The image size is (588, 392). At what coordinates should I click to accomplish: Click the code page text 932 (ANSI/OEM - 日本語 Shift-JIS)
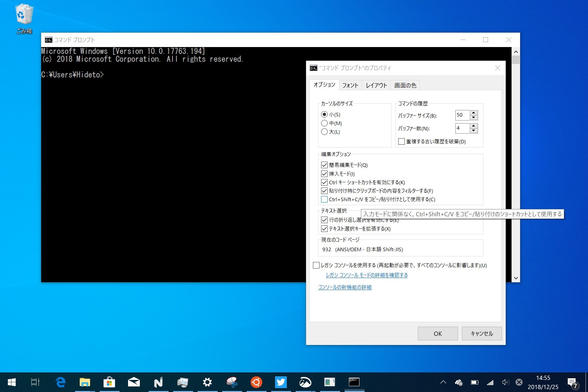(x=363, y=249)
